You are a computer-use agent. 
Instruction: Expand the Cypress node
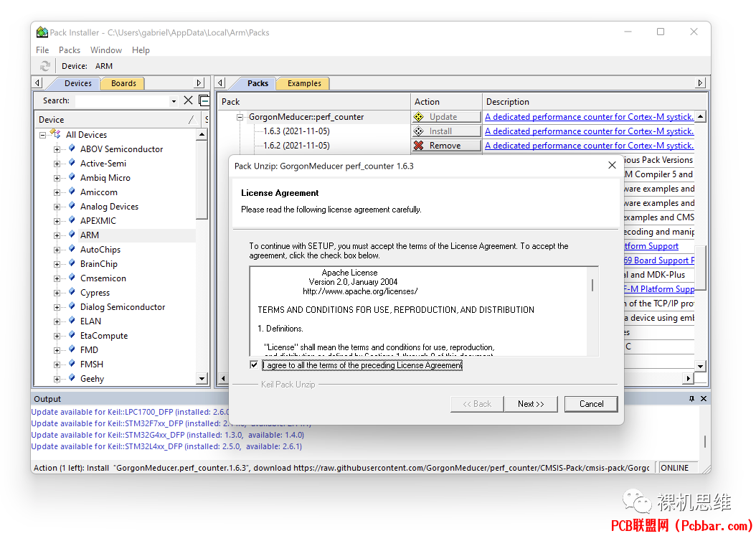pos(57,293)
